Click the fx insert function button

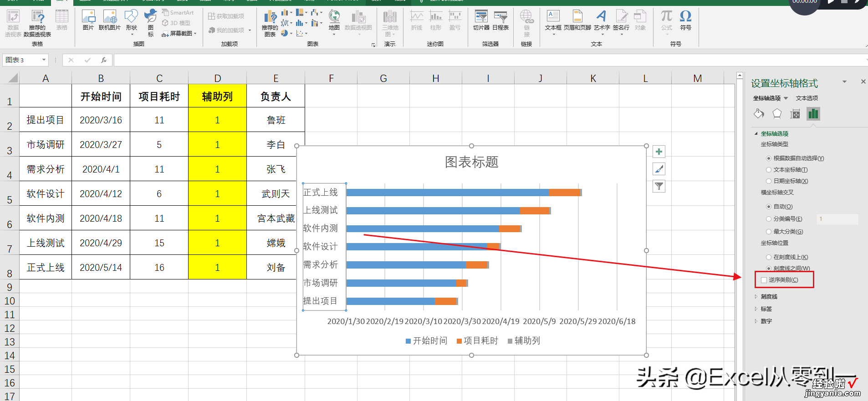(104, 60)
